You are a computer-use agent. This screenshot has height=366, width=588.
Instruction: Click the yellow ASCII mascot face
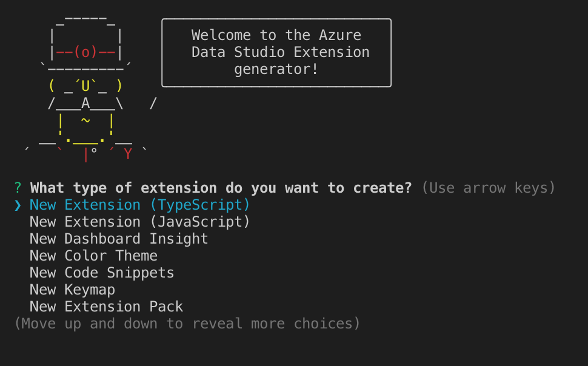(x=85, y=86)
